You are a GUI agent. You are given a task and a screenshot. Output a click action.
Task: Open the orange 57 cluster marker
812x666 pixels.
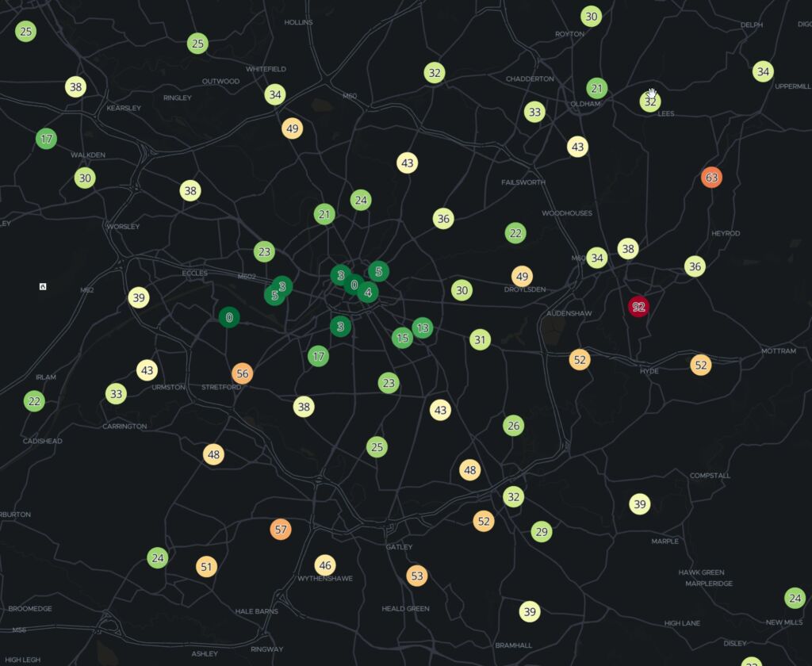[280, 529]
